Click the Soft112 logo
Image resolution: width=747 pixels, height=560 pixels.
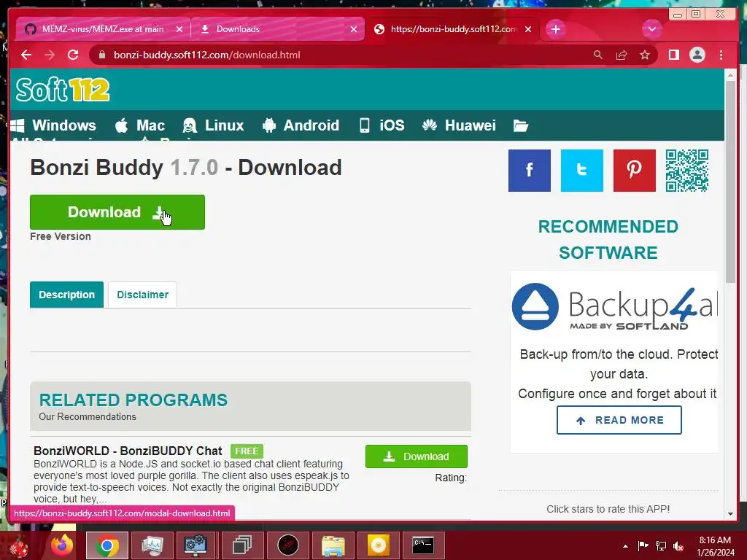point(63,90)
